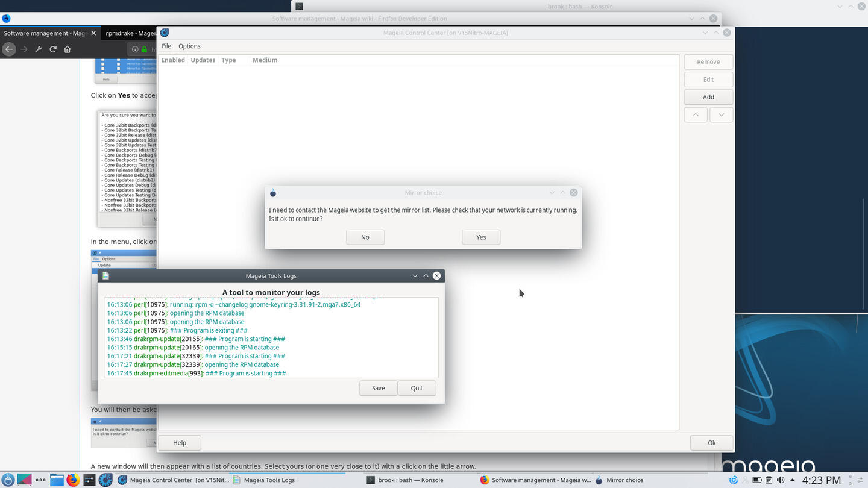Open the activities icon in the taskbar
The width and height of the screenshot is (868, 488).
point(25,480)
